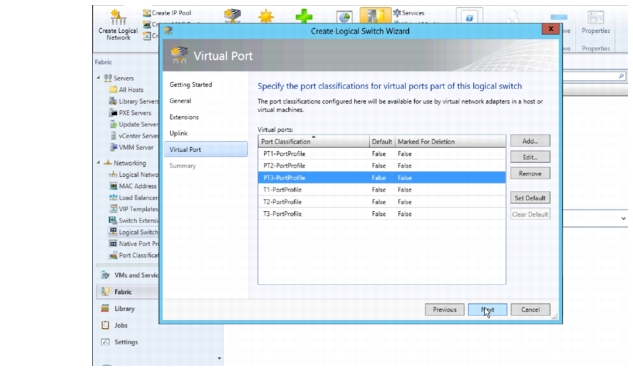The height and width of the screenshot is (382, 633).
Task: Click the highlighted Fabric Resources ribbon icon
Action: click(x=375, y=15)
